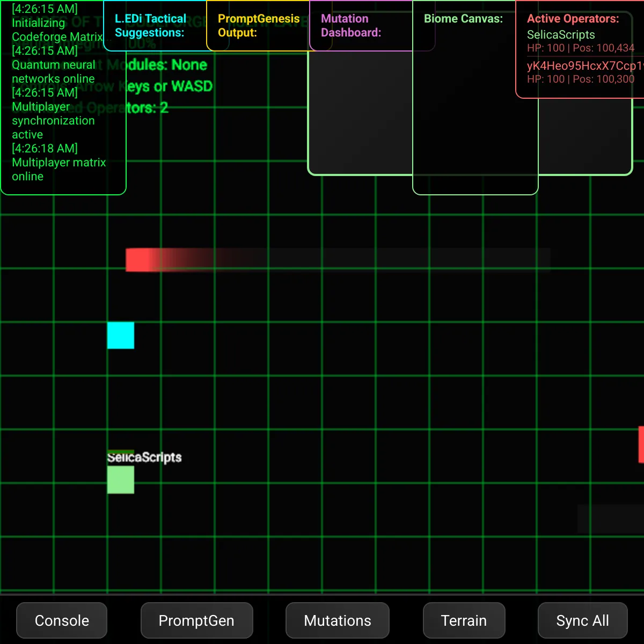Click the 'HP: 100 | Pos: 100,300' status
This screenshot has height=644, width=644.
581,79
